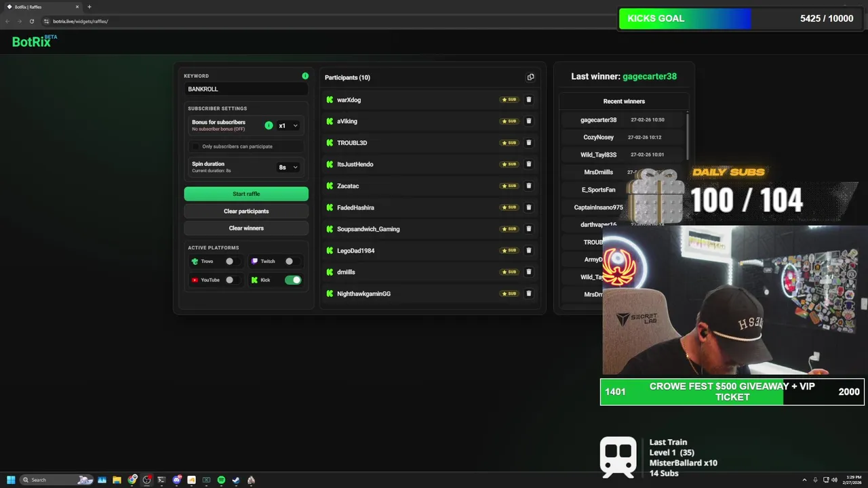
Task: Click the streamer webcam overlay
Action: click(734, 300)
